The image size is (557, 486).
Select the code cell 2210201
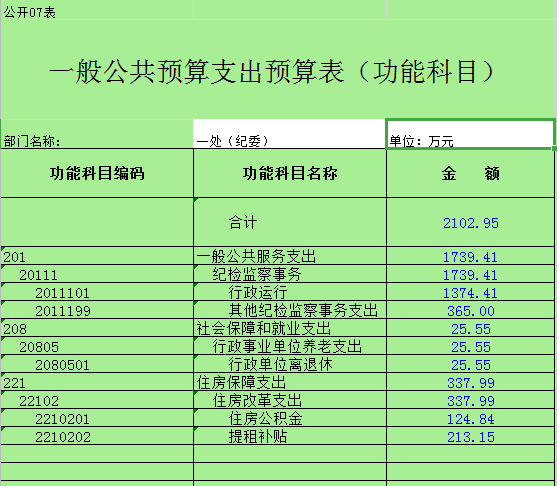pyautogui.click(x=97, y=418)
